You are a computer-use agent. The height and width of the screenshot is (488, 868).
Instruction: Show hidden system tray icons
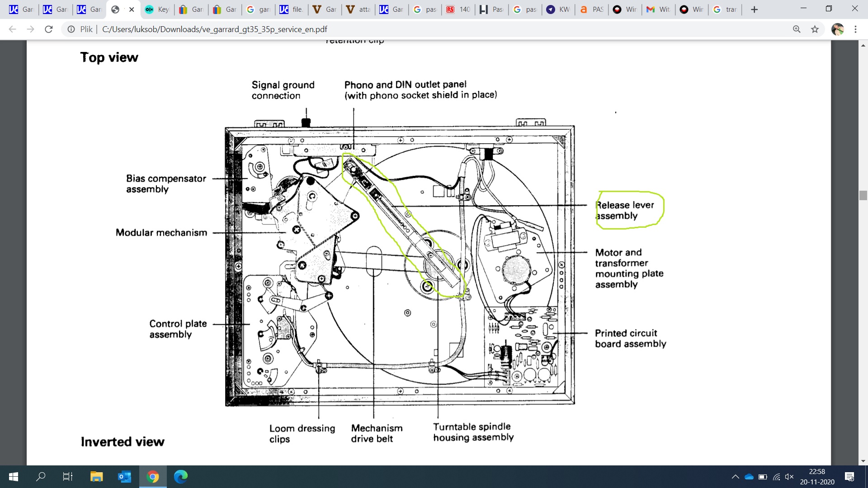(735, 477)
